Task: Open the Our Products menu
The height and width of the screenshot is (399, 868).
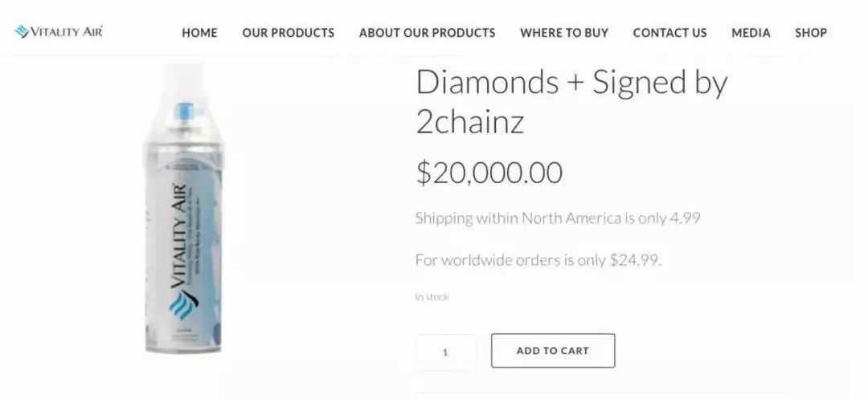Action: click(288, 33)
